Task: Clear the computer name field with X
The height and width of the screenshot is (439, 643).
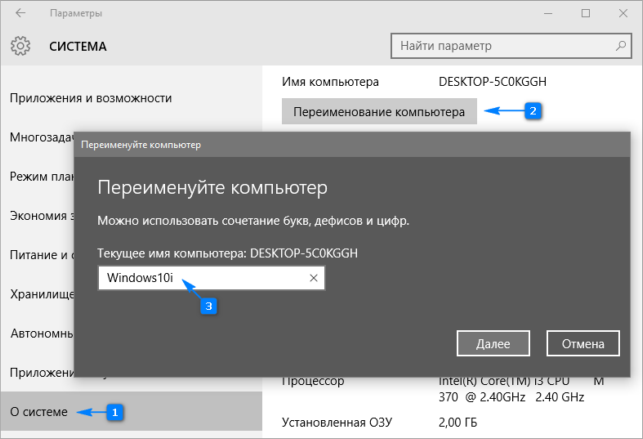Action: click(x=314, y=278)
